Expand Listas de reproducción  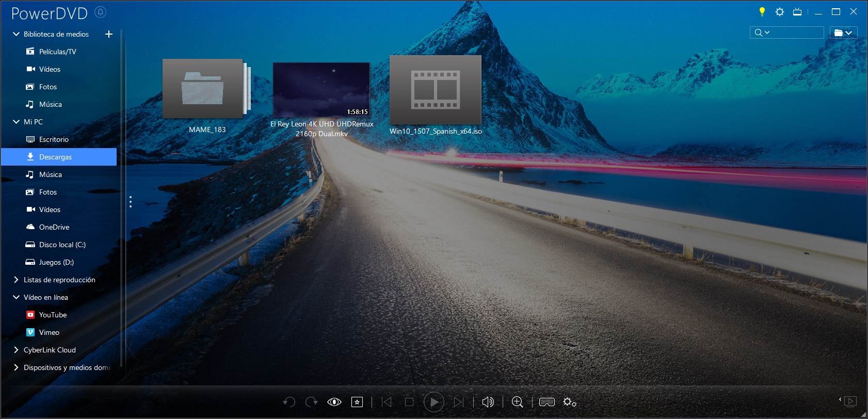tap(16, 280)
